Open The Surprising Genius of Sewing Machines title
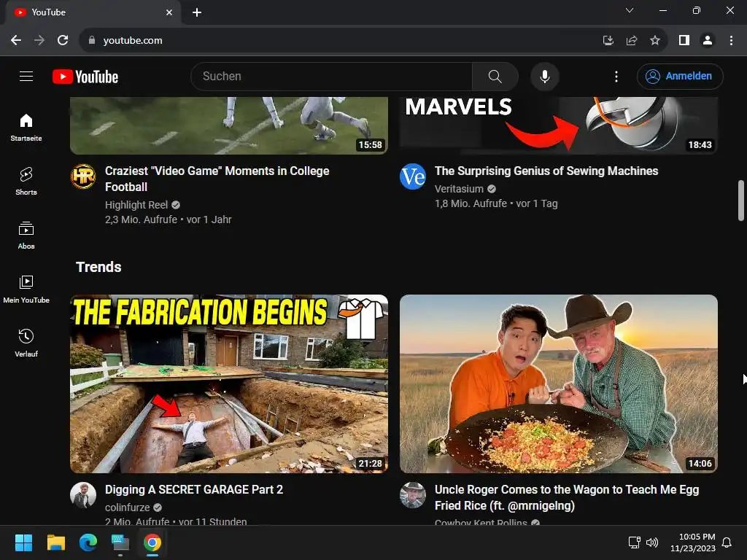 tap(546, 171)
